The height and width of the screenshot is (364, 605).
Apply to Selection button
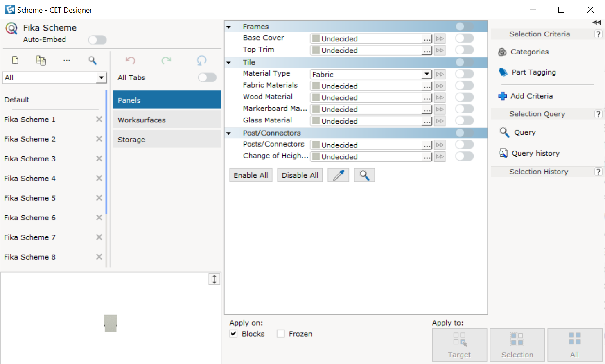pyautogui.click(x=517, y=345)
